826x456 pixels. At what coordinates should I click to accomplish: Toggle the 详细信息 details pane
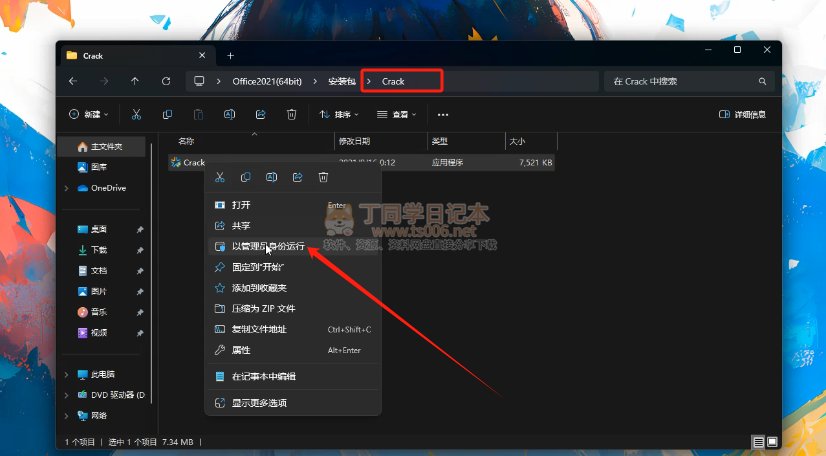point(742,114)
